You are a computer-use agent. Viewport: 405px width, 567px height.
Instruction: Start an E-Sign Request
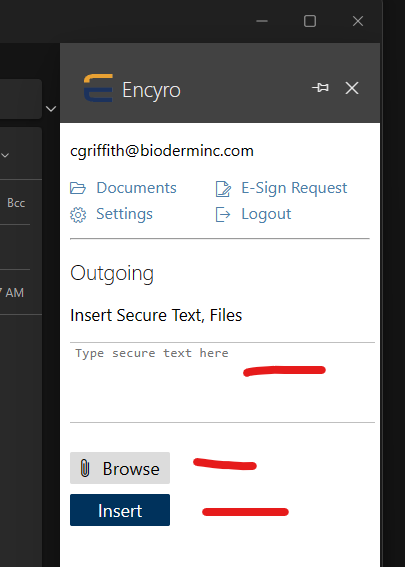click(294, 188)
